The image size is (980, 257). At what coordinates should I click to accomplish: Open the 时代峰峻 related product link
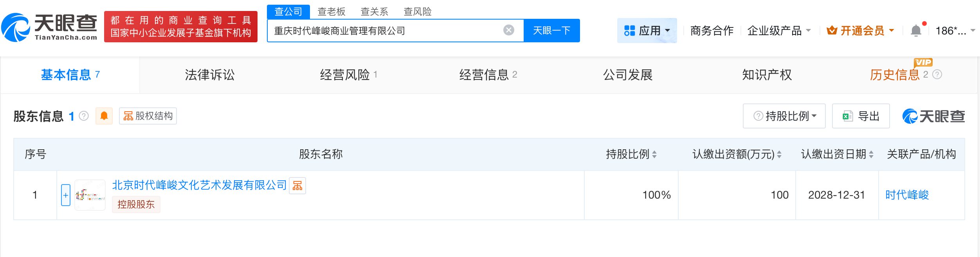[907, 195]
